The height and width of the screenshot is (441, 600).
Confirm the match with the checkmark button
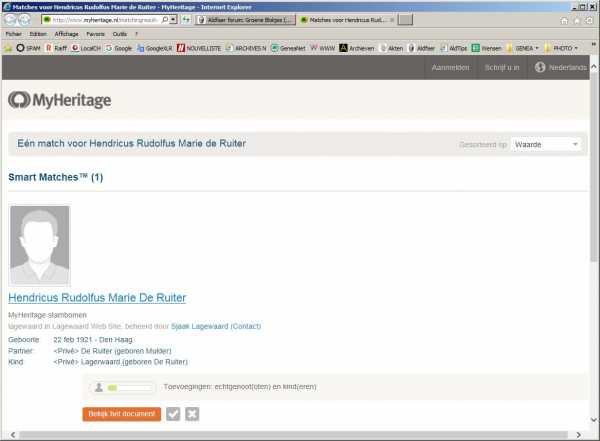point(173,414)
